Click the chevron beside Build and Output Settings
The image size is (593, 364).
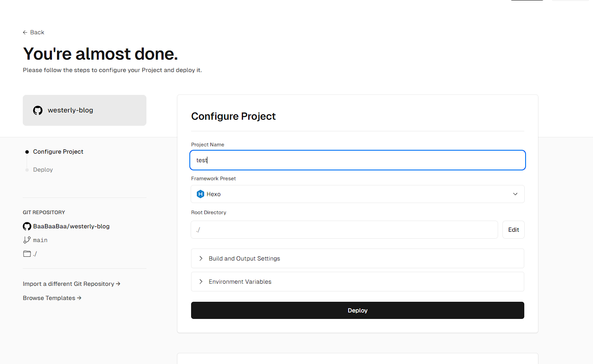[x=201, y=258]
